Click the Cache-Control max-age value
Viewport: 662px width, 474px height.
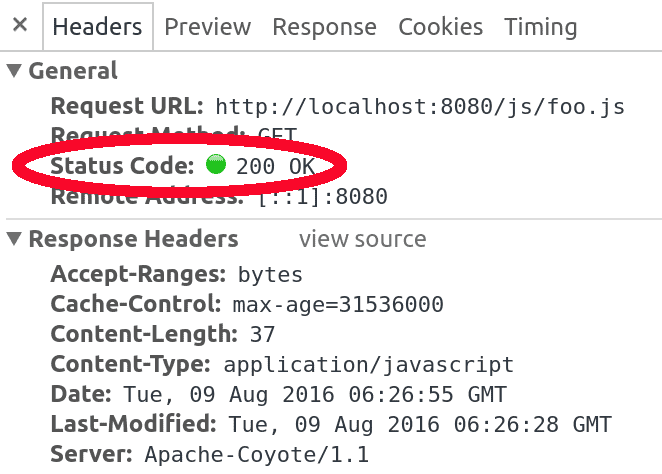point(337,304)
